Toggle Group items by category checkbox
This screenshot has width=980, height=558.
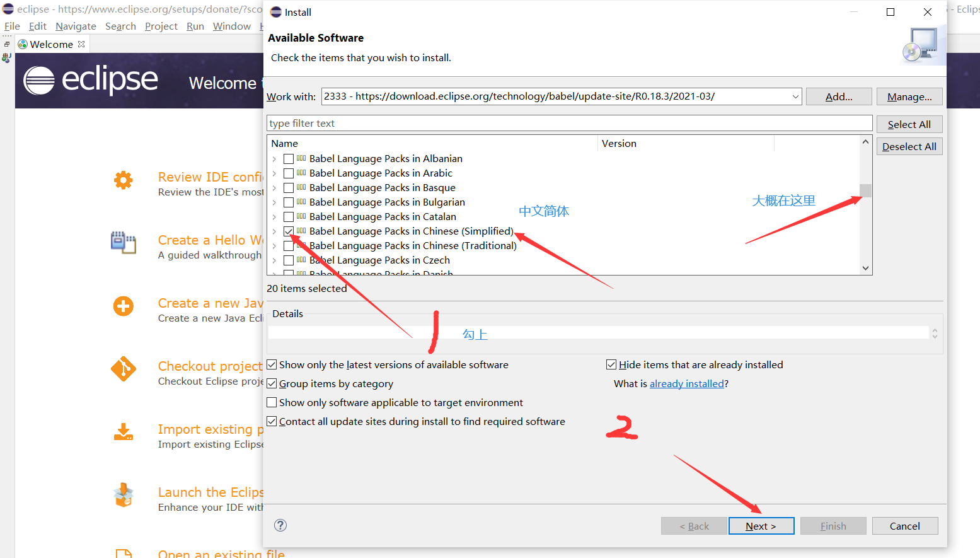pos(272,383)
